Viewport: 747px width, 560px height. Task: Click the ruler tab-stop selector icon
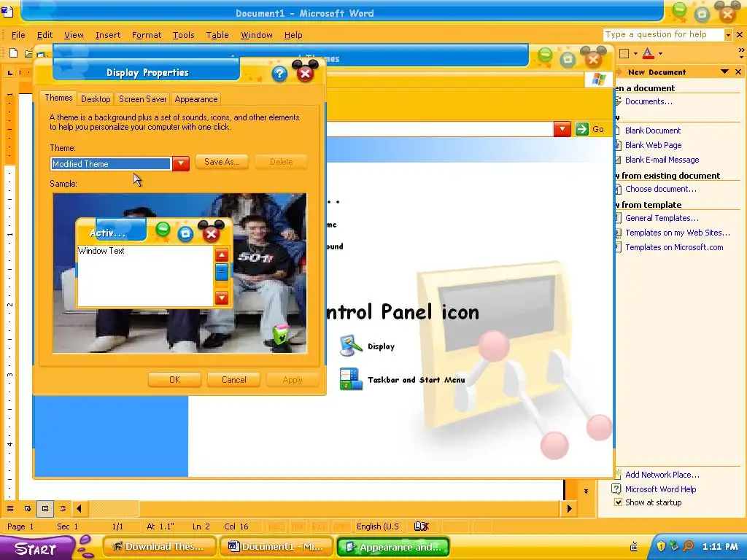[x=10, y=72]
